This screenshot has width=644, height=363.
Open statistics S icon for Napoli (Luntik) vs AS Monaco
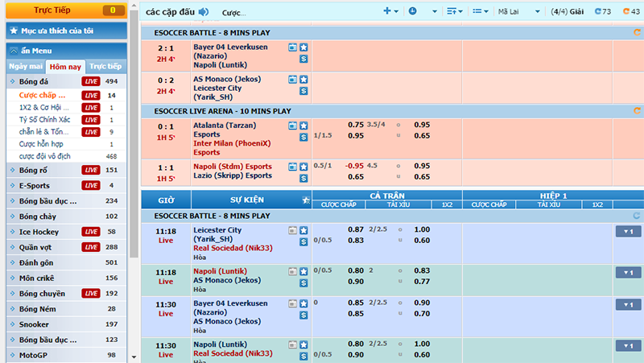(303, 283)
